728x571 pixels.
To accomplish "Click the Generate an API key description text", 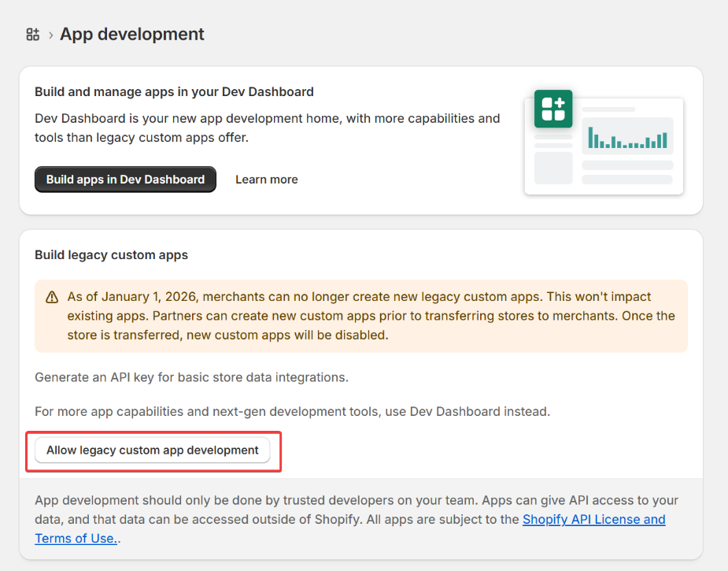I will (x=191, y=377).
